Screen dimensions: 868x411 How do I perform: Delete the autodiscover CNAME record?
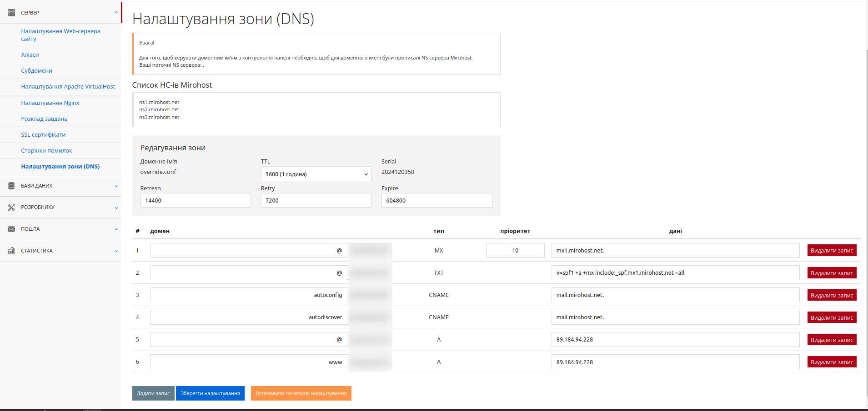832,317
